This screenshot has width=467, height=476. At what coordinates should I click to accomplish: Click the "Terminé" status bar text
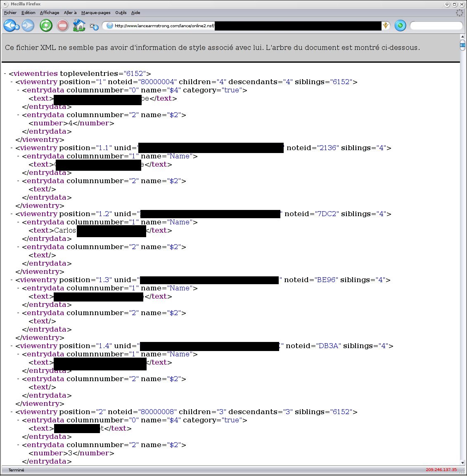point(17,470)
